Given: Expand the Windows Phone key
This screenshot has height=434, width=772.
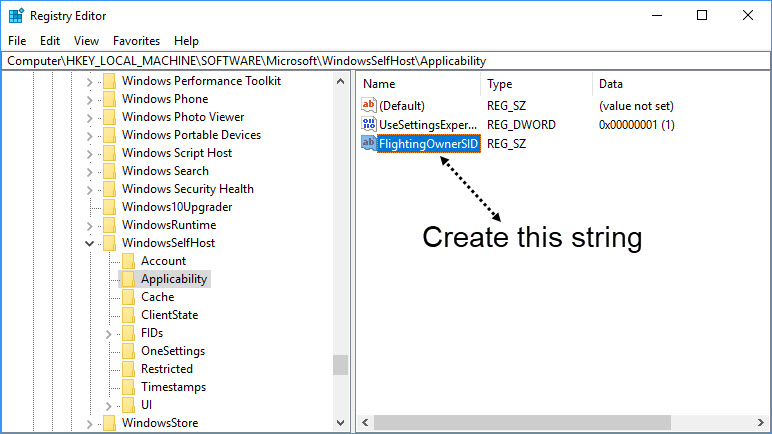Looking at the screenshot, I should coord(90,100).
